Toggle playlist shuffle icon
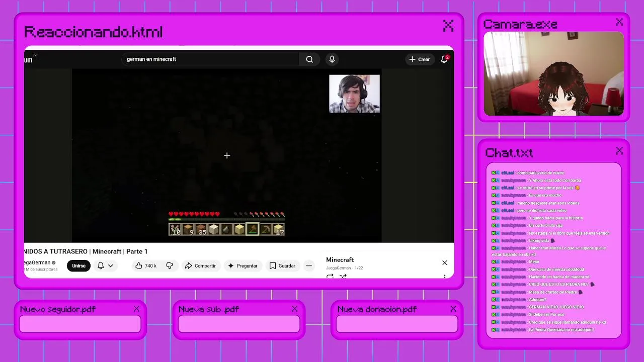644x362 pixels. [x=343, y=276]
